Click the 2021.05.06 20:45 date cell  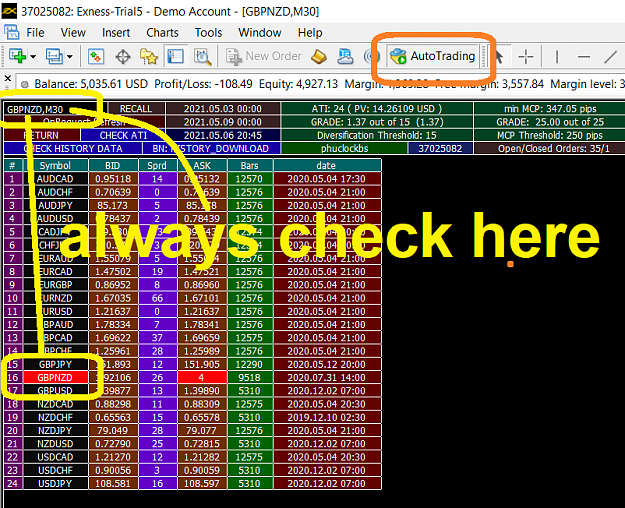[x=223, y=135]
